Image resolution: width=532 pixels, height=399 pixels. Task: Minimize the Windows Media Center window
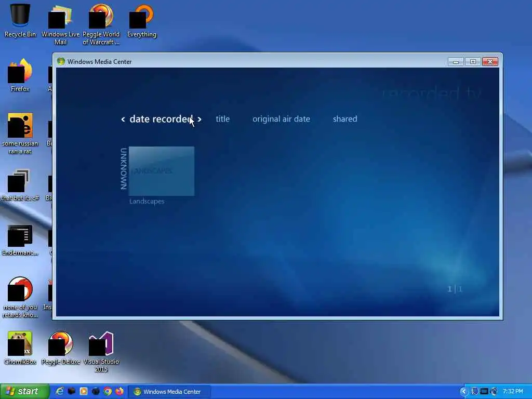pyautogui.click(x=456, y=62)
